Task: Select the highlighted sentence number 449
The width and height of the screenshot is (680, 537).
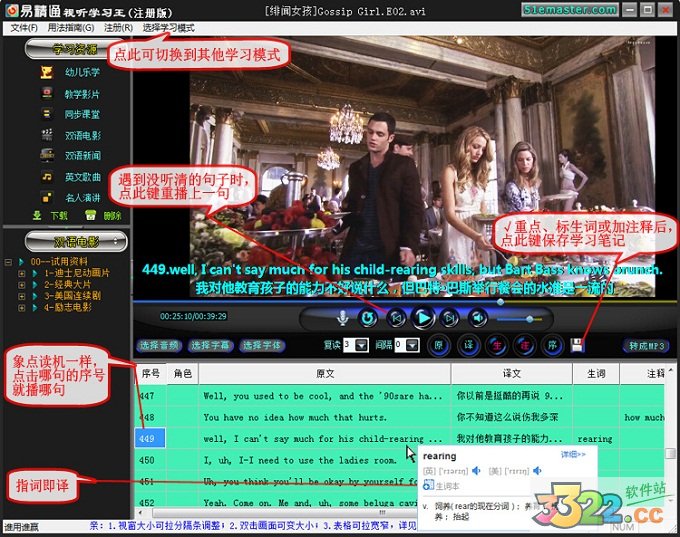Action: click(150, 438)
